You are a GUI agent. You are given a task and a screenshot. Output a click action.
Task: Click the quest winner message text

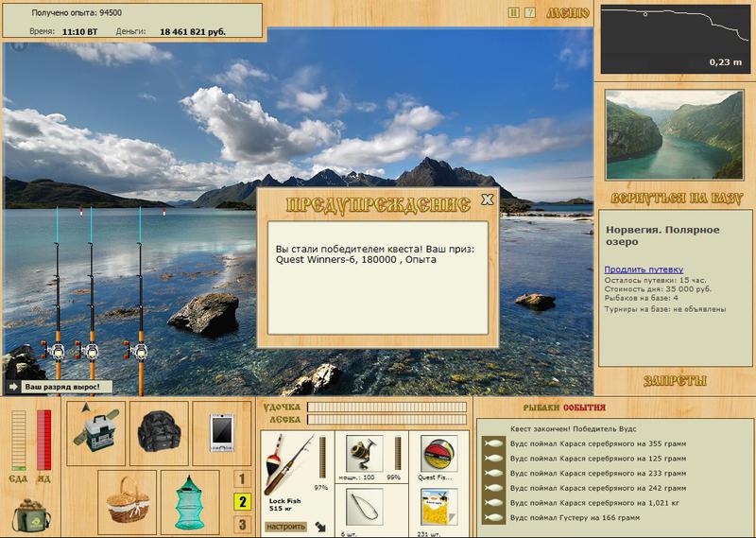coord(375,254)
